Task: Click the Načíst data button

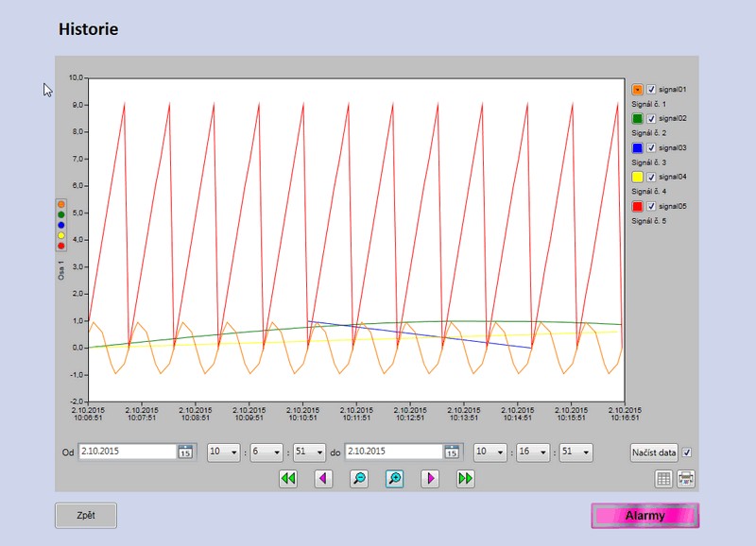Action: (x=654, y=452)
